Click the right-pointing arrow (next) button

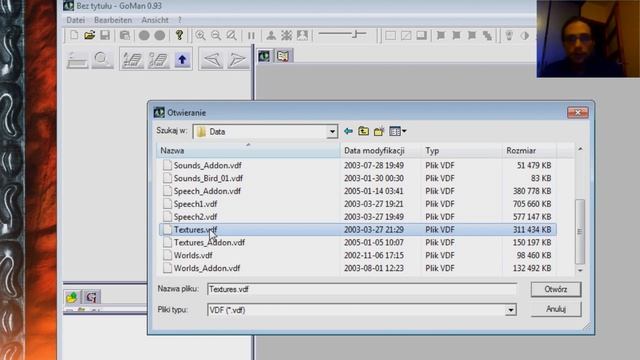pyautogui.click(x=237, y=60)
